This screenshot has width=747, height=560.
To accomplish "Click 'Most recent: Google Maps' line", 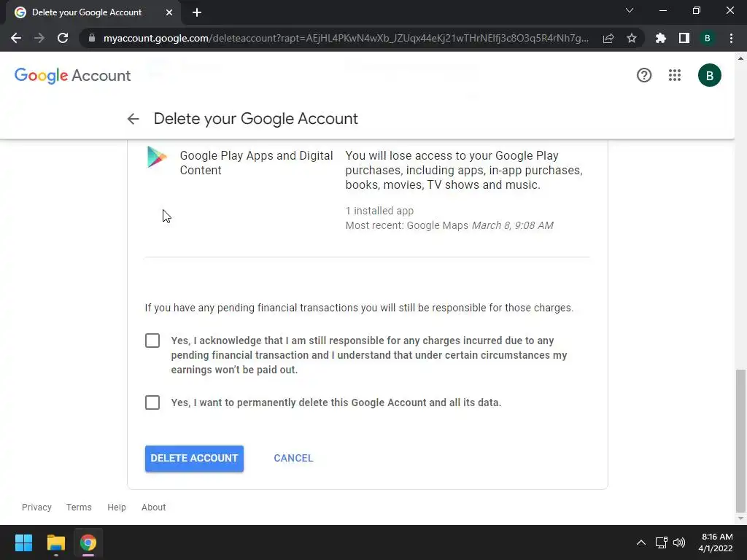I will click(449, 225).
